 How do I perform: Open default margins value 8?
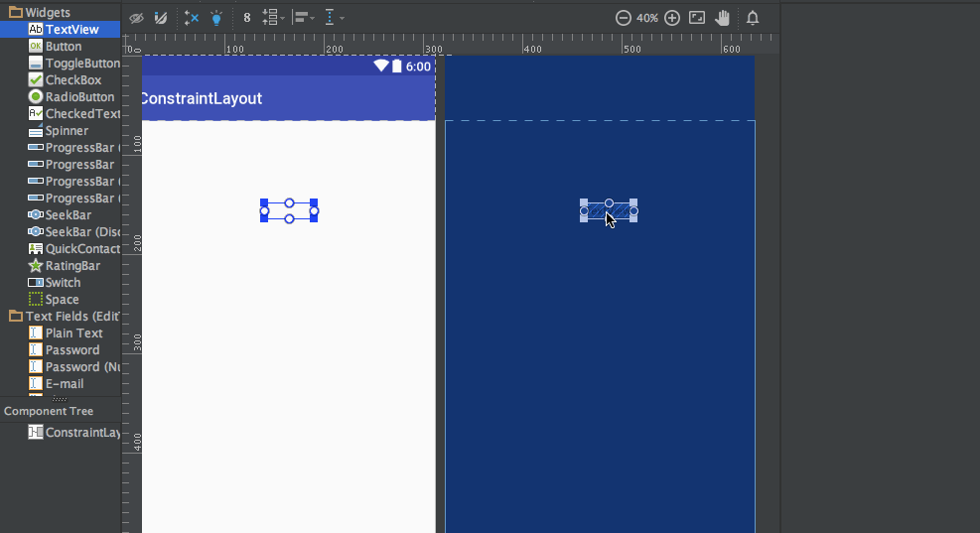pos(247,18)
